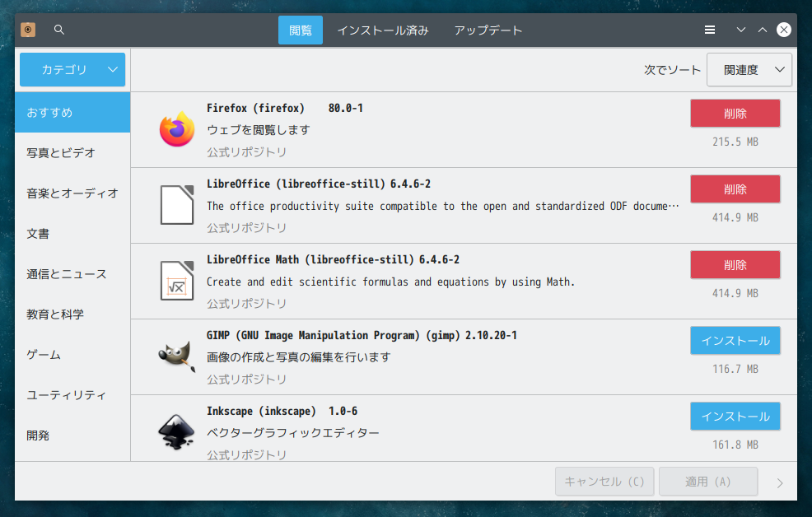Click インストール button for GIMP

[735, 341]
